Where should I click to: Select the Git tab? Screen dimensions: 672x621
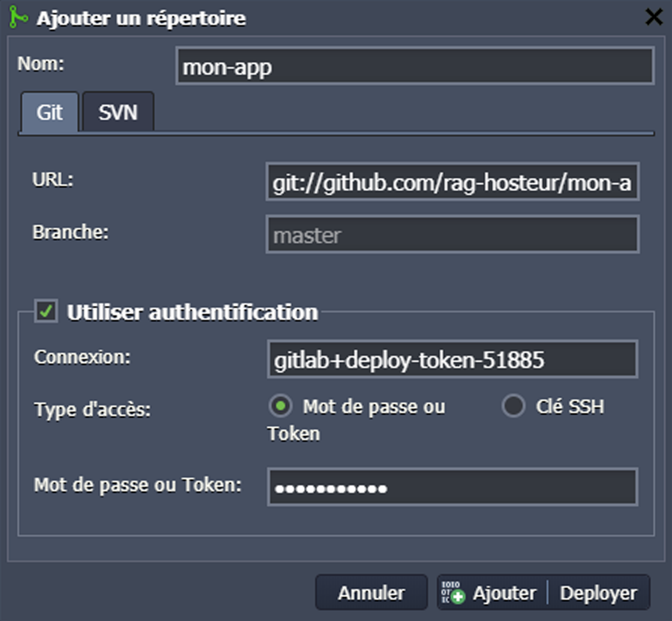coord(49,113)
